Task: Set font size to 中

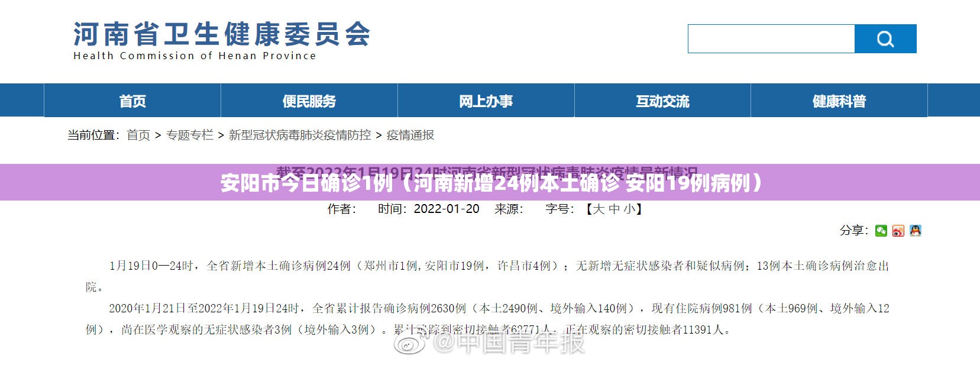Action: (614, 209)
